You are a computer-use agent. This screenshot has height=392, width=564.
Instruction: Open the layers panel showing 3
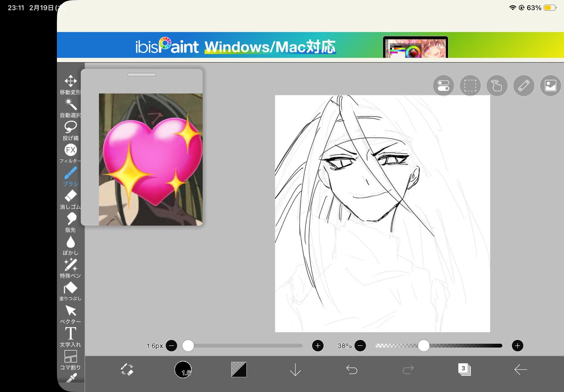point(464,369)
